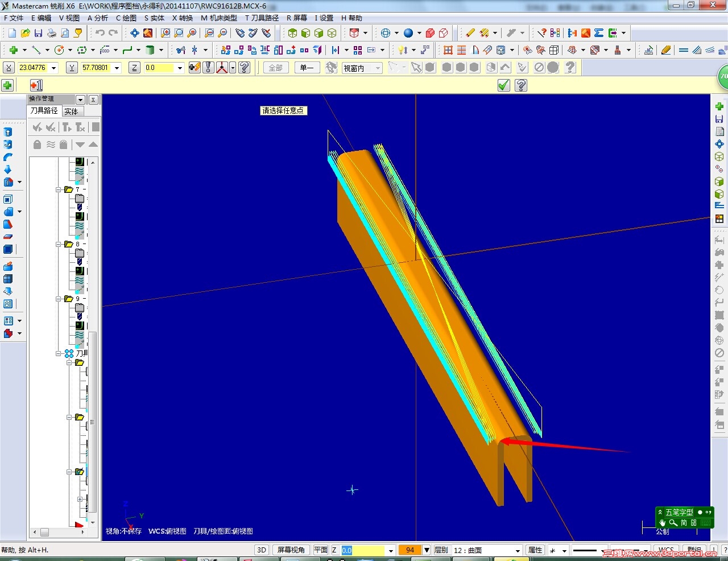
Task: Click the exclamation icon on the AutoCursor bar
Action: pyautogui.click(x=208, y=68)
